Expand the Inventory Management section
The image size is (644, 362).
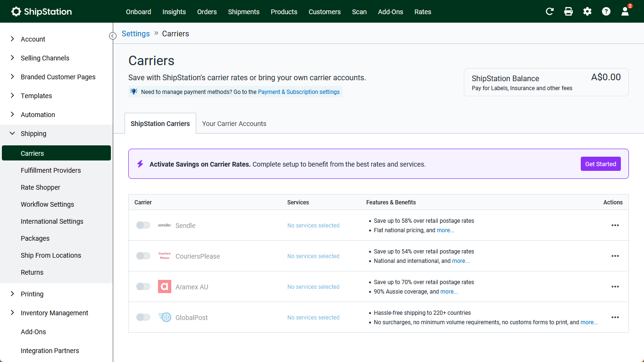tap(54, 313)
